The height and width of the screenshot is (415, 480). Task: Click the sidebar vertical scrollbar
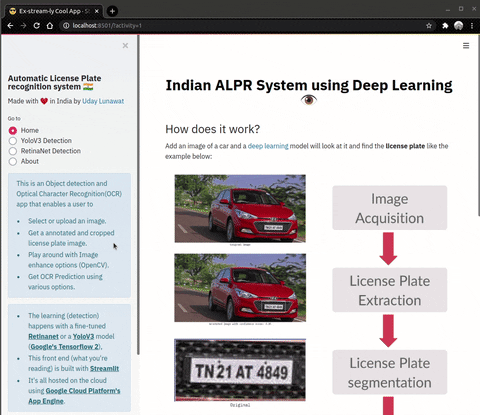point(138,195)
